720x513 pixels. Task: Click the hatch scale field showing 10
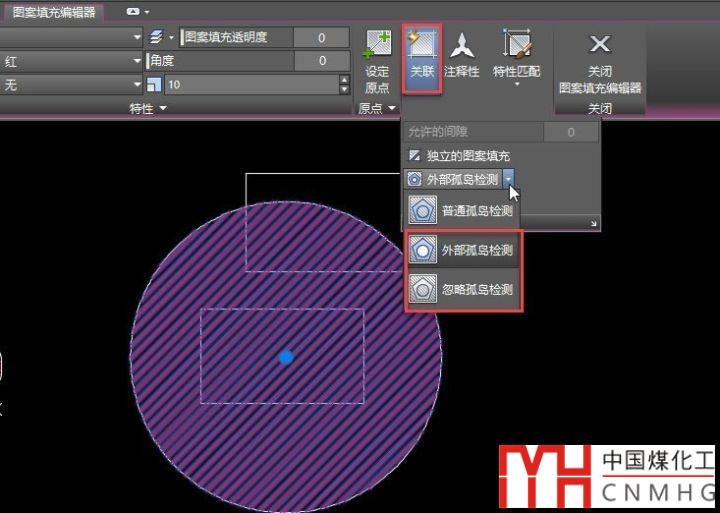[x=250, y=85]
